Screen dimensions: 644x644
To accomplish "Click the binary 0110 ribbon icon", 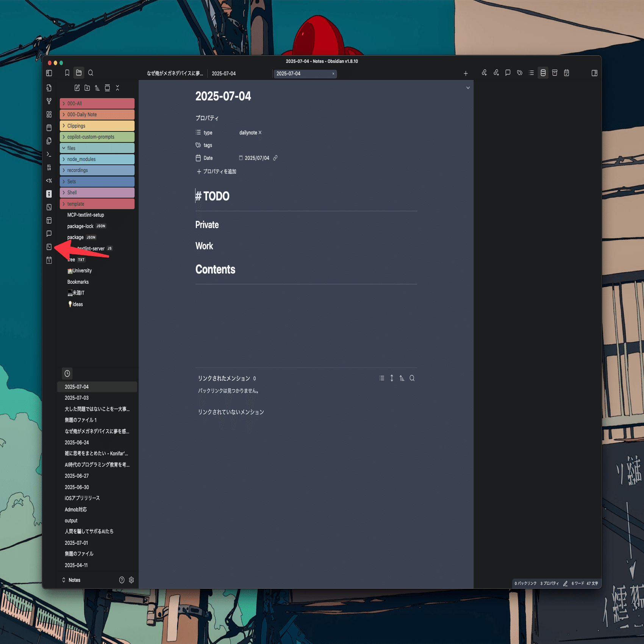I will click(49, 167).
